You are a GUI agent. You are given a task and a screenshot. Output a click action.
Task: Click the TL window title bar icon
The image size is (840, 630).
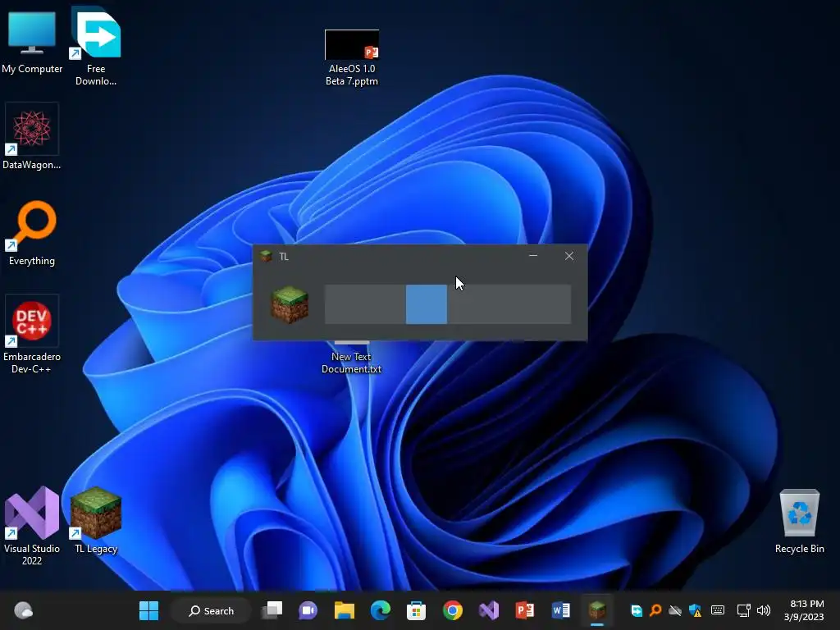tap(266, 256)
